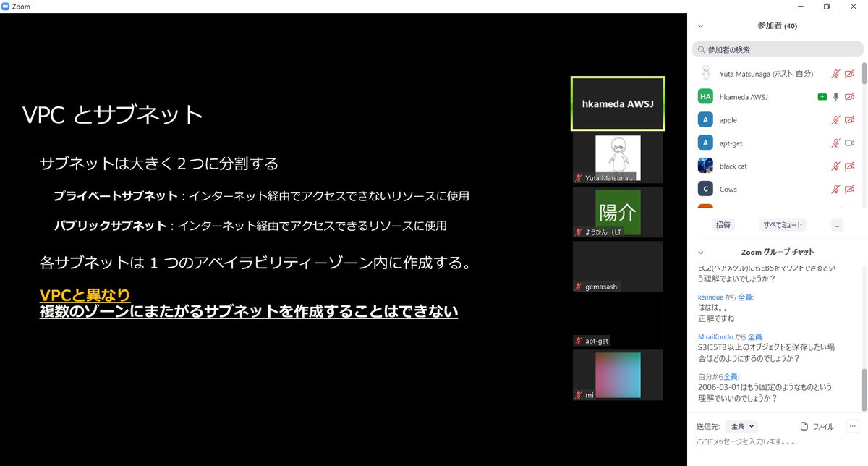The width and height of the screenshot is (868, 466).
Task: Click muted mic icon on gemasashi video tile
Action: [579, 287]
